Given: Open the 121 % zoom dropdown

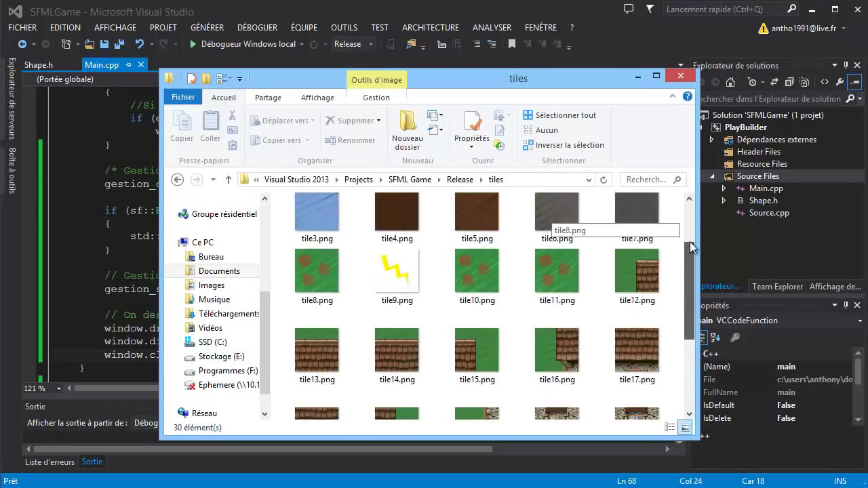Looking at the screenshot, I should pos(58,388).
